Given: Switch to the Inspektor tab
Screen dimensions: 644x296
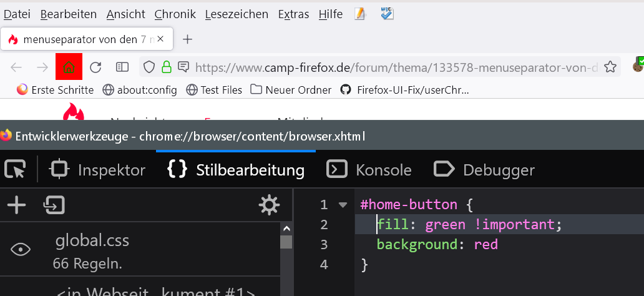Looking at the screenshot, I should [x=97, y=169].
